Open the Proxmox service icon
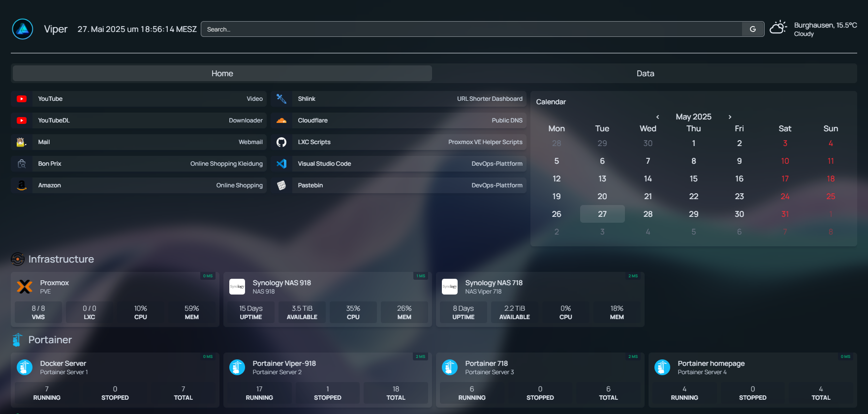868x414 pixels. coord(25,287)
